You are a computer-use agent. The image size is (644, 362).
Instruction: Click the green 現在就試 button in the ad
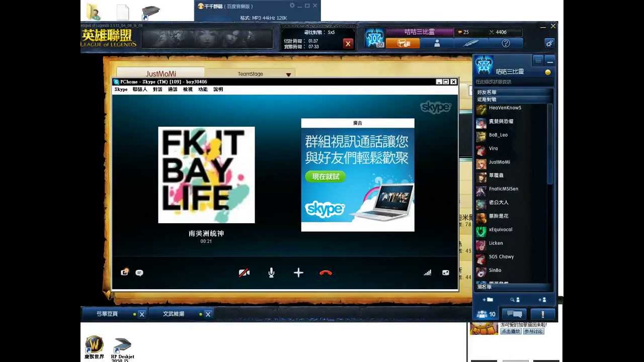click(x=326, y=176)
